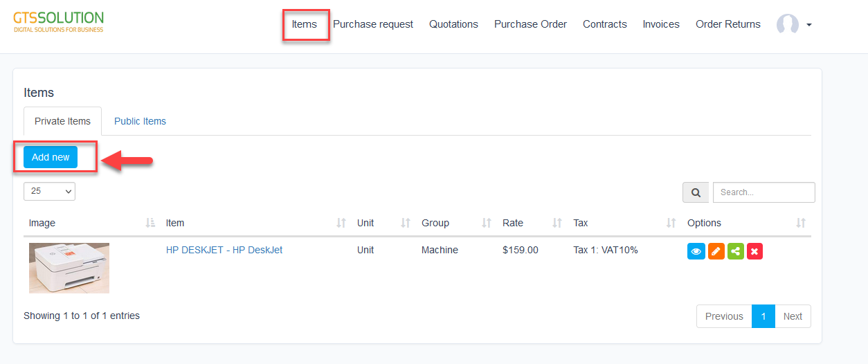This screenshot has height=364, width=868.
Task: Open the HP DESKJET item link
Action: 224,250
